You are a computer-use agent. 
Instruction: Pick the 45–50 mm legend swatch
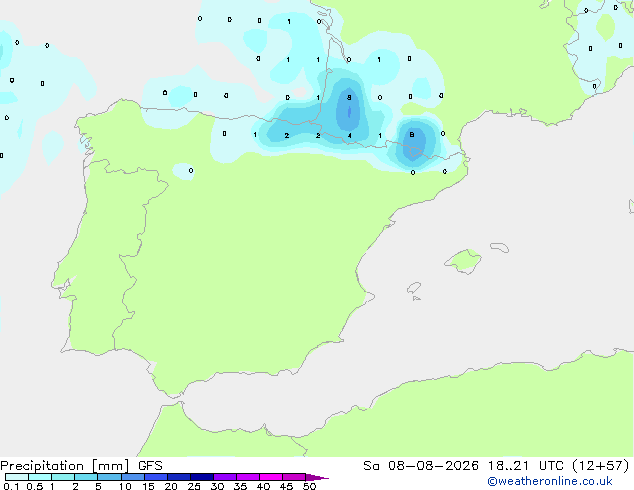(294, 477)
